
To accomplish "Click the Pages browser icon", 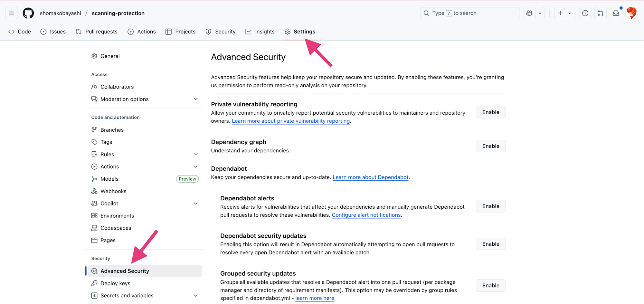I will (94, 240).
